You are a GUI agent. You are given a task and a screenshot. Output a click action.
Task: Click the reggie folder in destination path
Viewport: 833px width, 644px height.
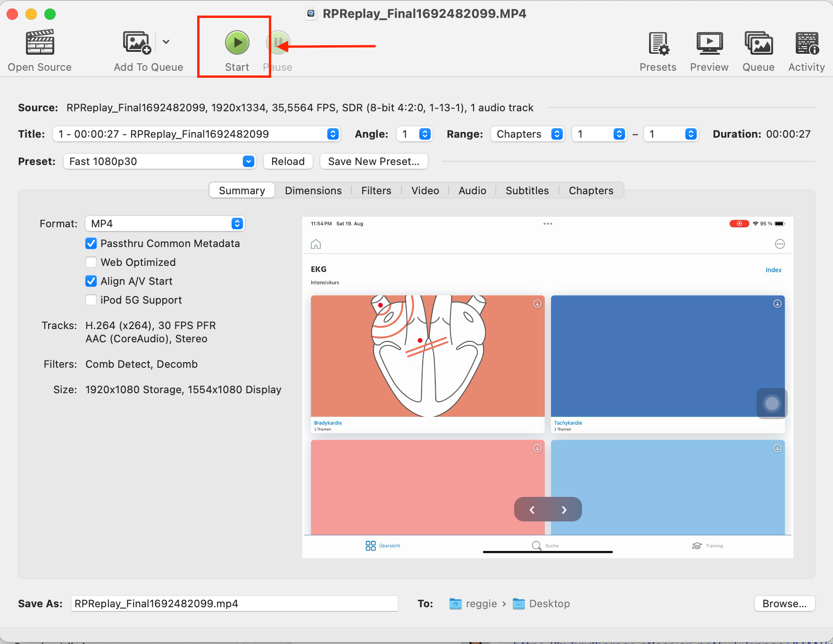474,603
